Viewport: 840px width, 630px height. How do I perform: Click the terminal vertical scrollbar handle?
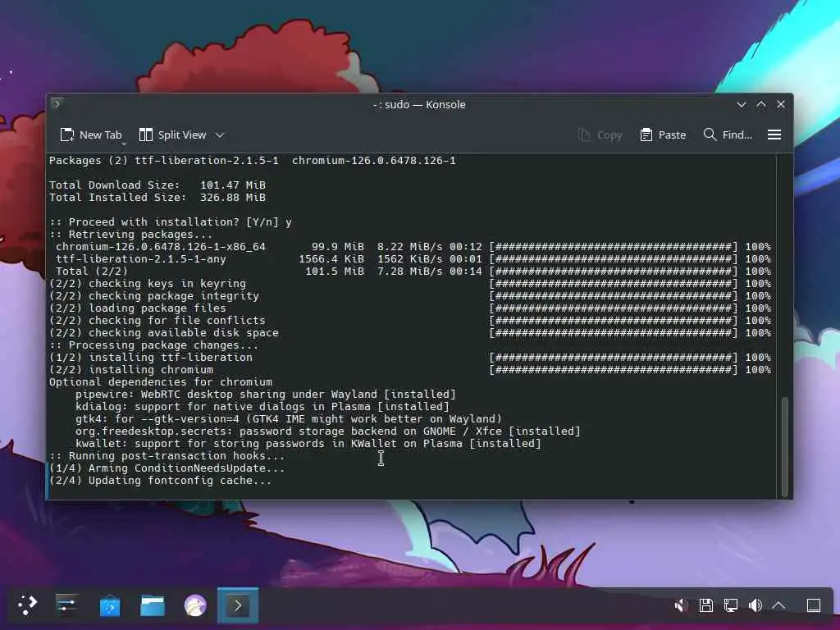tap(785, 446)
